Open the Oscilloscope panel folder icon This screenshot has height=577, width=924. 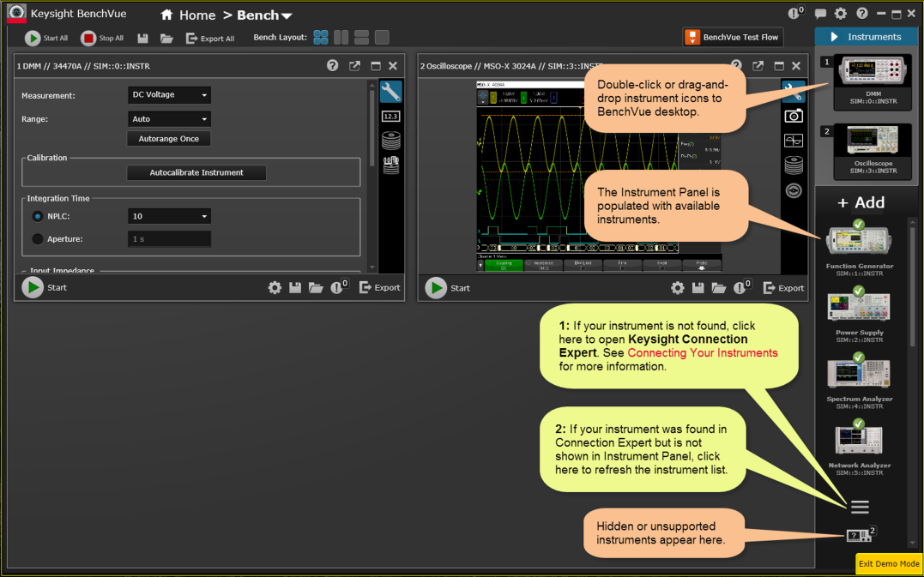click(719, 288)
